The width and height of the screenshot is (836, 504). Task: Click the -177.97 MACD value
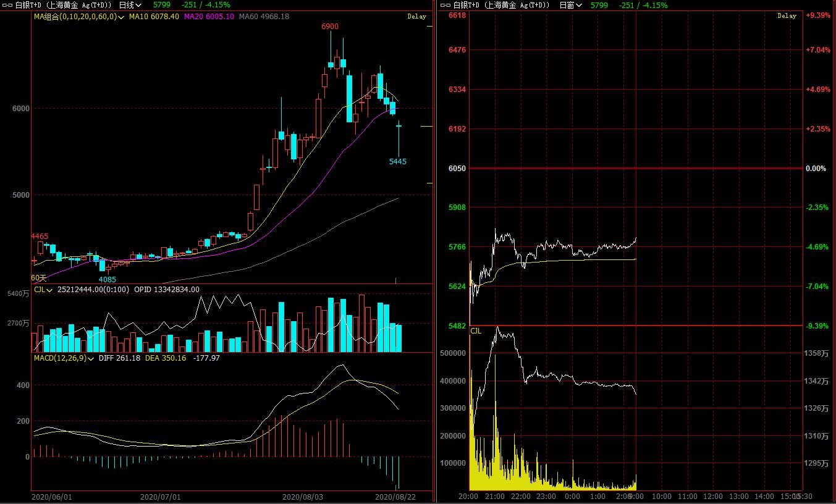206,358
